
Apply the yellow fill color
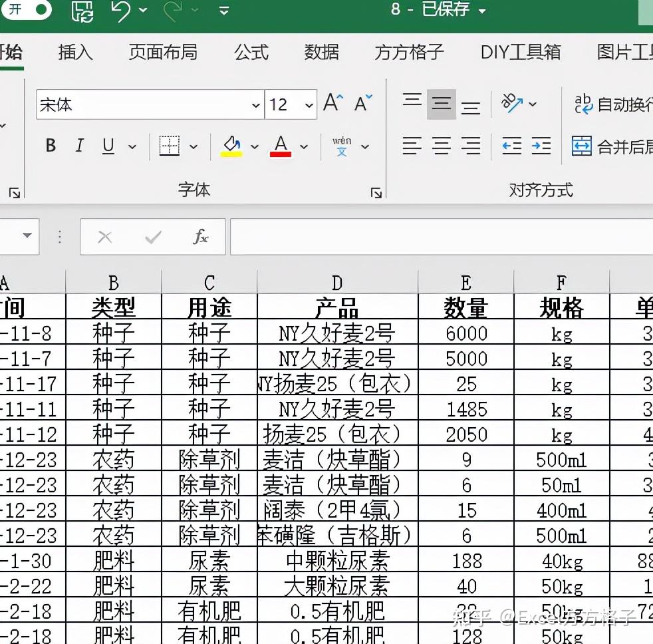coord(231,146)
